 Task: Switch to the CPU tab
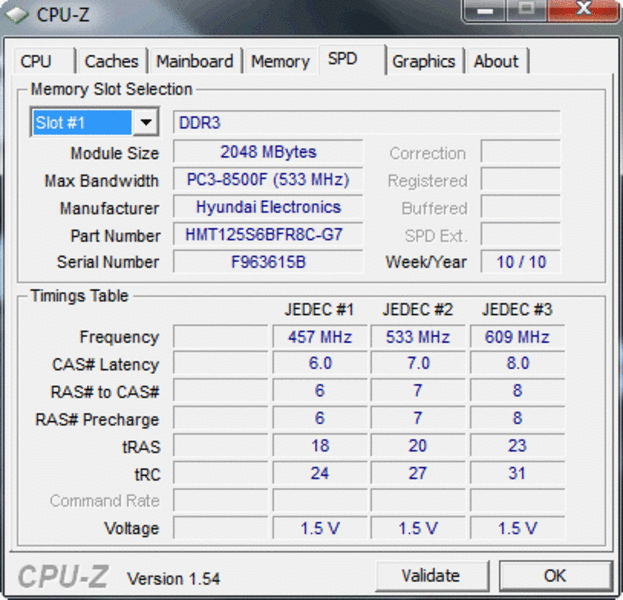pos(44,61)
